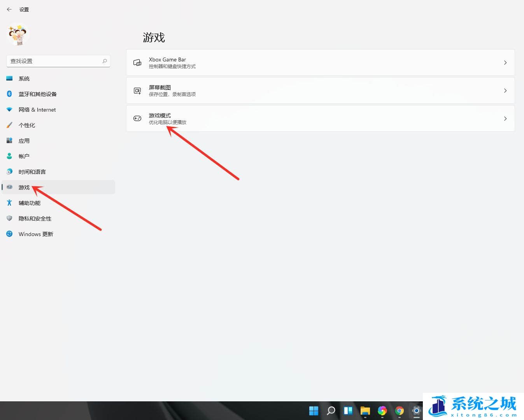Click the shield icon beside 隐私和安全性
This screenshot has width=524, height=420.
tap(9, 218)
